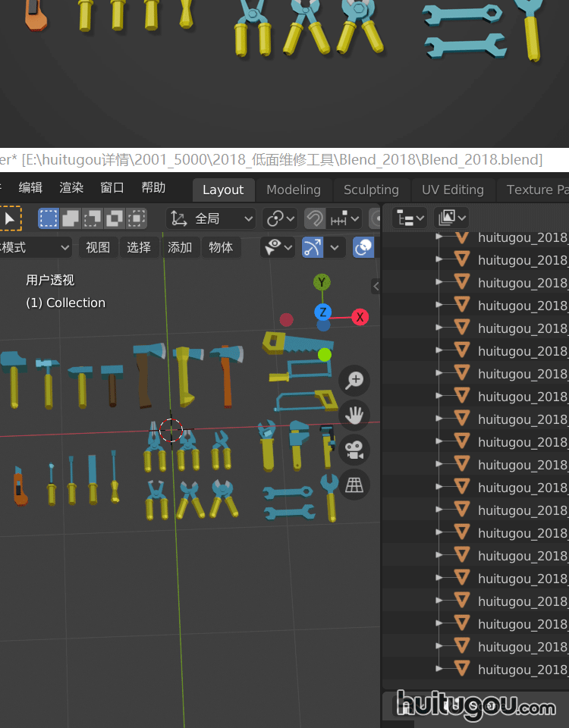Open the 物体 menu in viewport header

[221, 247]
